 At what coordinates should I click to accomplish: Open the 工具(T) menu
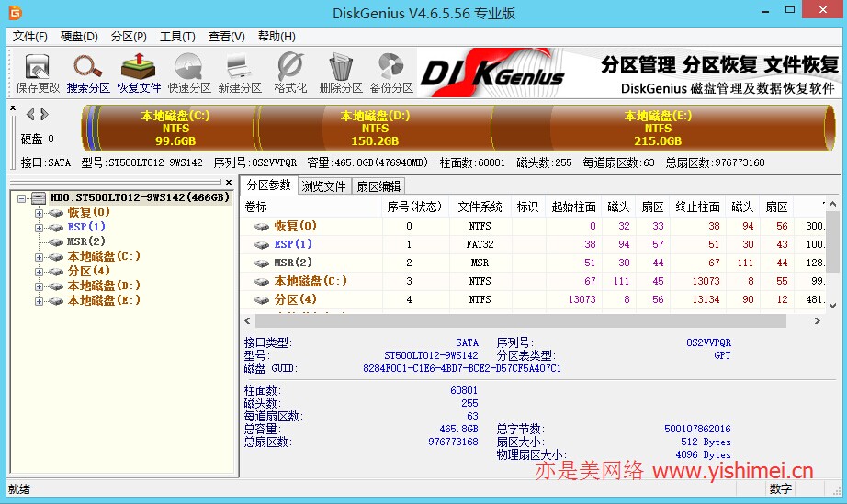[177, 36]
